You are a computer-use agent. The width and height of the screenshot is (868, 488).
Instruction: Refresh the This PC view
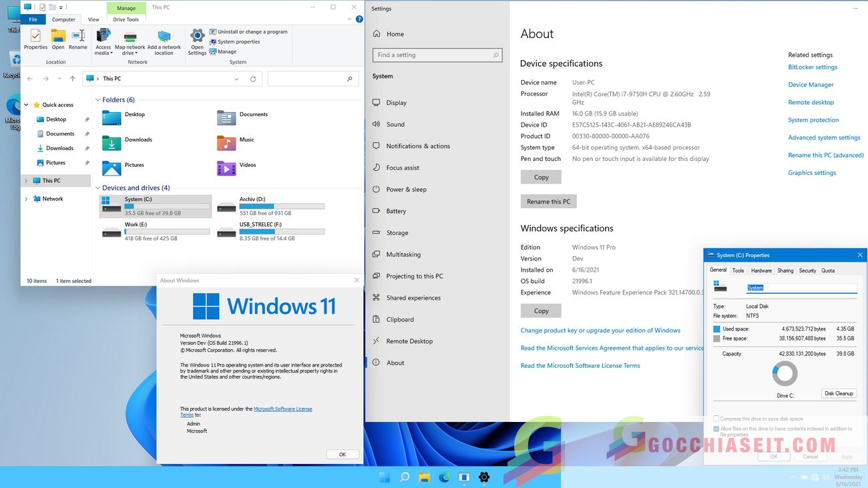tap(253, 79)
